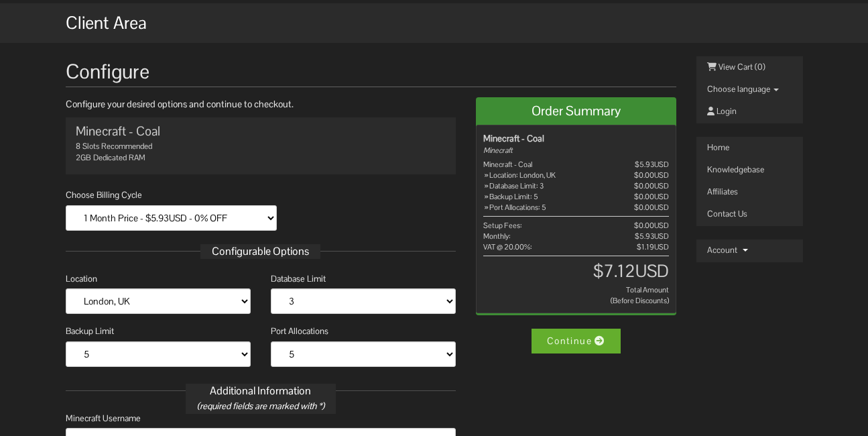Click the '2GB Dedicated RAM' text
868x436 pixels.
111,158
